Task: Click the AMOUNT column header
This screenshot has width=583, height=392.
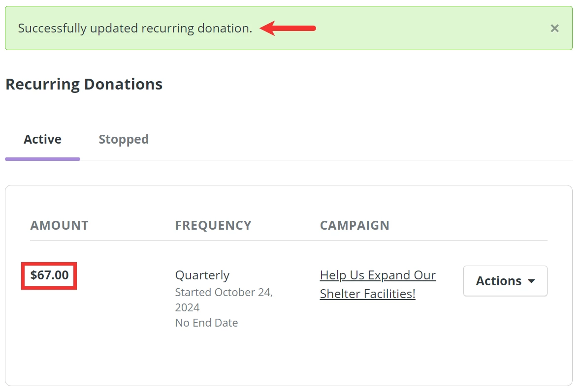Action: (x=59, y=225)
